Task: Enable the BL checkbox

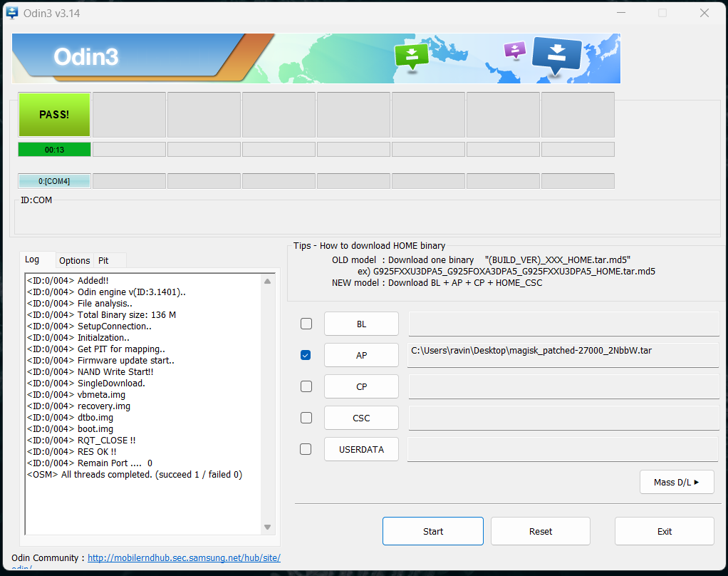Action: click(x=306, y=324)
